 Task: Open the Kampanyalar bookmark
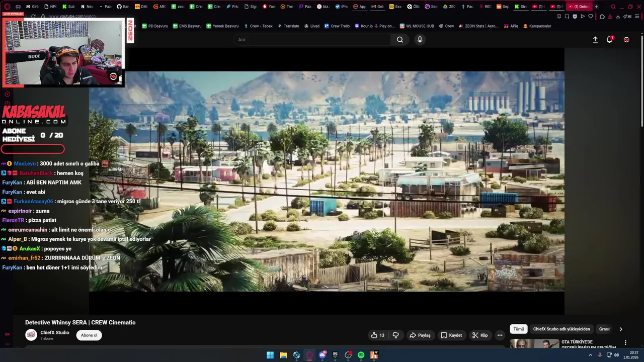pyautogui.click(x=537, y=26)
